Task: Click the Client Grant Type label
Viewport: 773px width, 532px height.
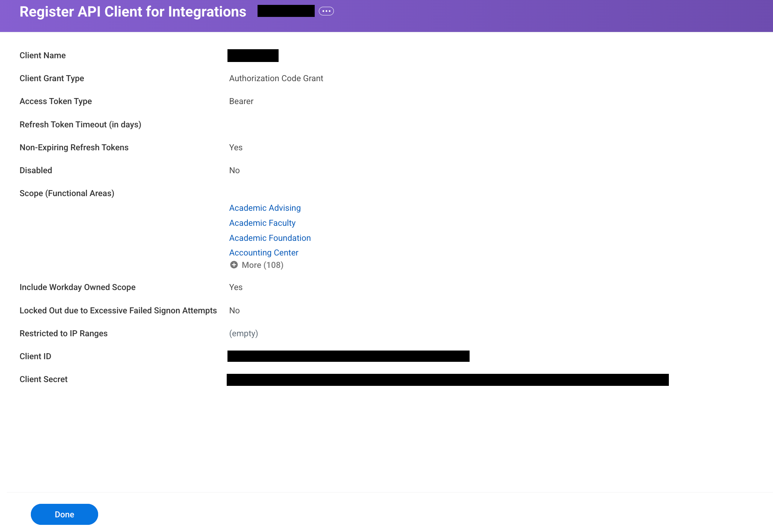Action: pyautogui.click(x=52, y=78)
